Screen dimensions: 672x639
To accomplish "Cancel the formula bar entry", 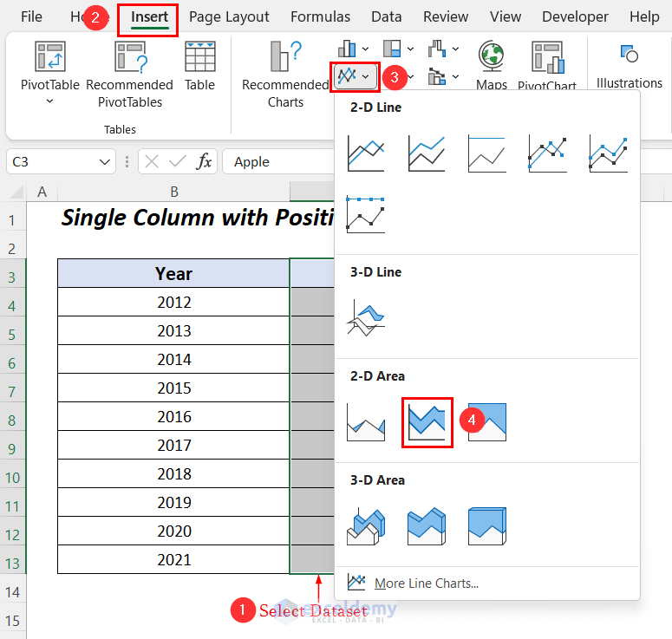I will (x=151, y=161).
